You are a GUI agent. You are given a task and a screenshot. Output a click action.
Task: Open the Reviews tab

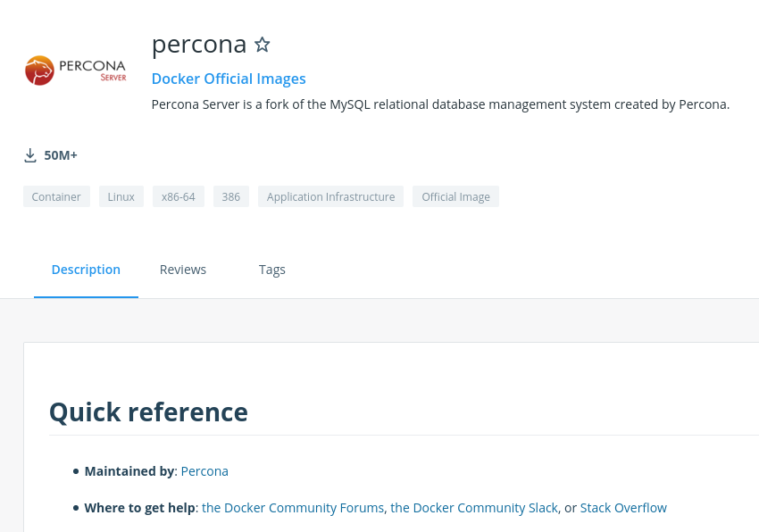(183, 270)
